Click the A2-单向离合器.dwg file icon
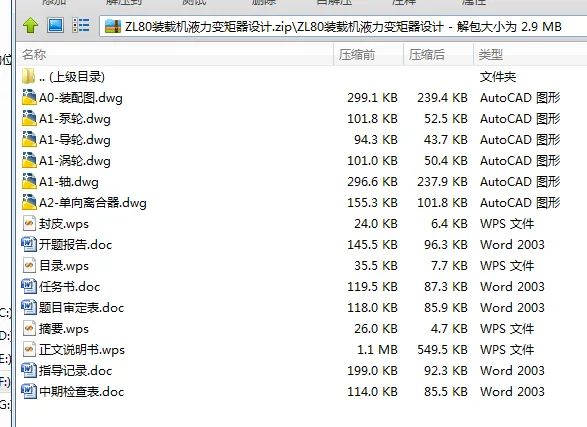587x427 pixels. coord(29,202)
